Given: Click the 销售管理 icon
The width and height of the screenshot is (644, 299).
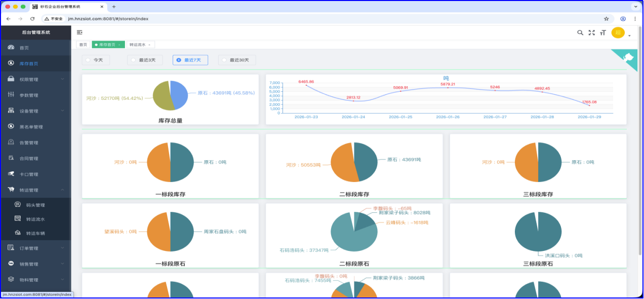Looking at the screenshot, I should 11,264.
